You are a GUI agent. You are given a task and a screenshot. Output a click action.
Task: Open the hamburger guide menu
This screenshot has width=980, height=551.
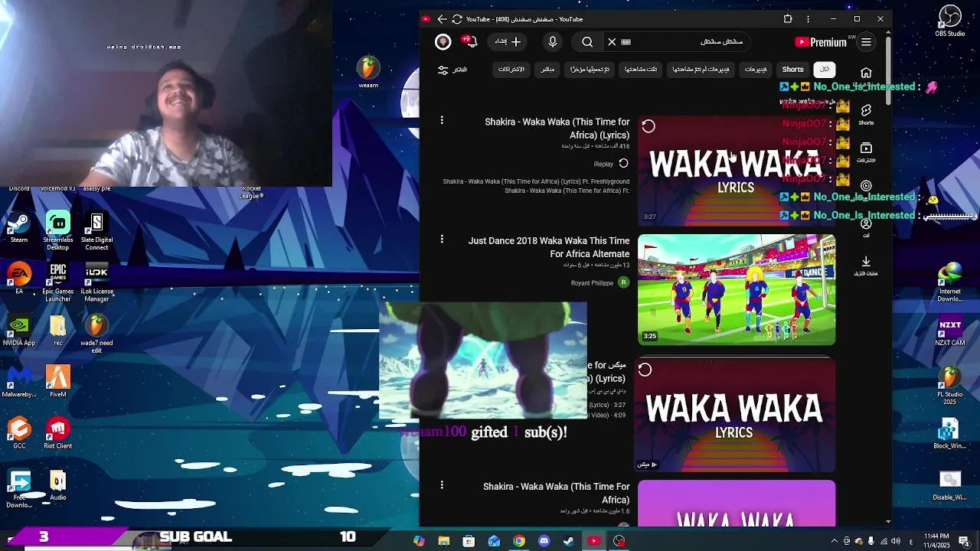point(866,42)
